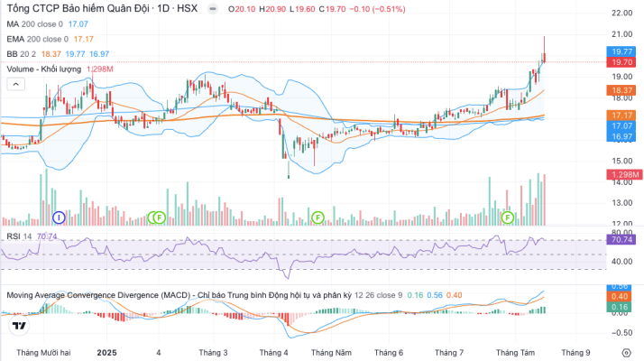Click the −0.10 (−0.51%) change value
The height and width of the screenshot is (361, 644).
pos(377,9)
